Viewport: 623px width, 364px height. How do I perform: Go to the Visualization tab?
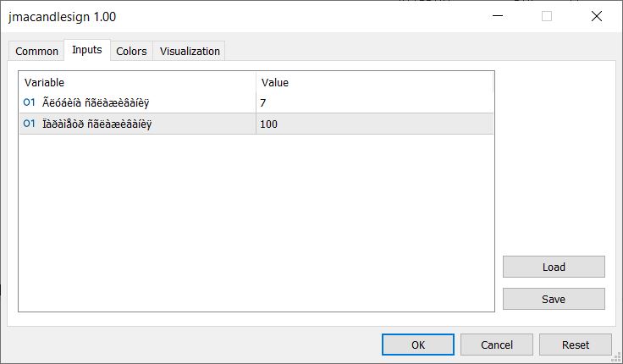point(190,52)
